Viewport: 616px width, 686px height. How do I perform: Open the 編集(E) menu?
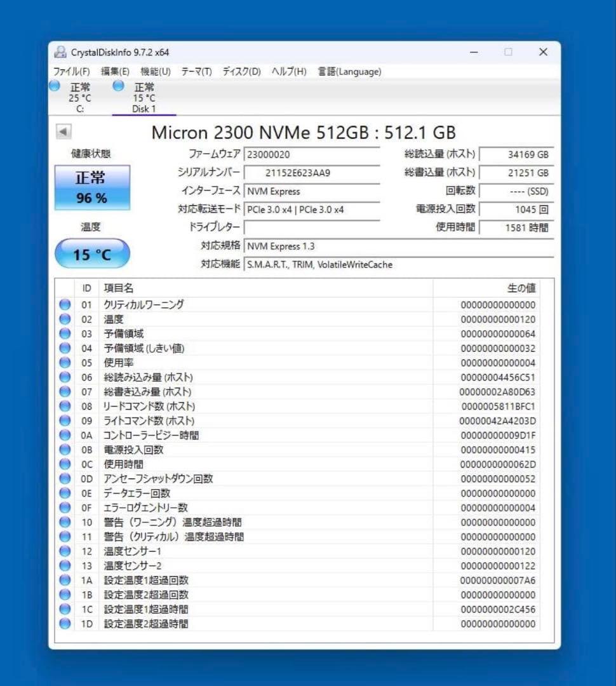[115, 71]
